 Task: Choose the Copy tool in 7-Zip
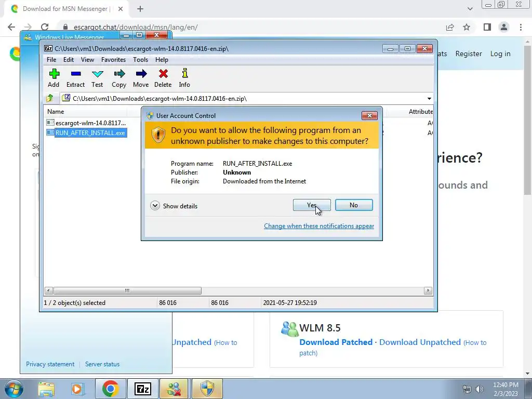click(x=119, y=78)
